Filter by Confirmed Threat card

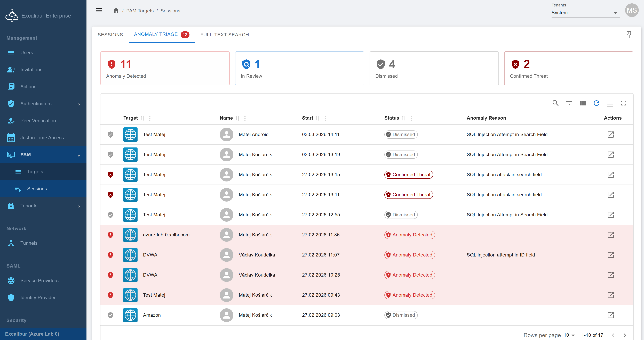point(568,68)
